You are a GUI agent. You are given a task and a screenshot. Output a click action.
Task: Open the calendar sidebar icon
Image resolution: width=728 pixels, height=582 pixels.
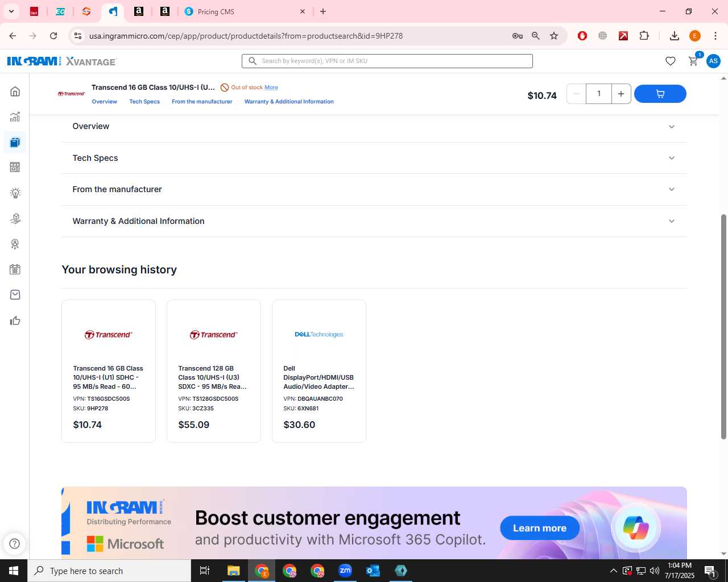[x=15, y=269]
